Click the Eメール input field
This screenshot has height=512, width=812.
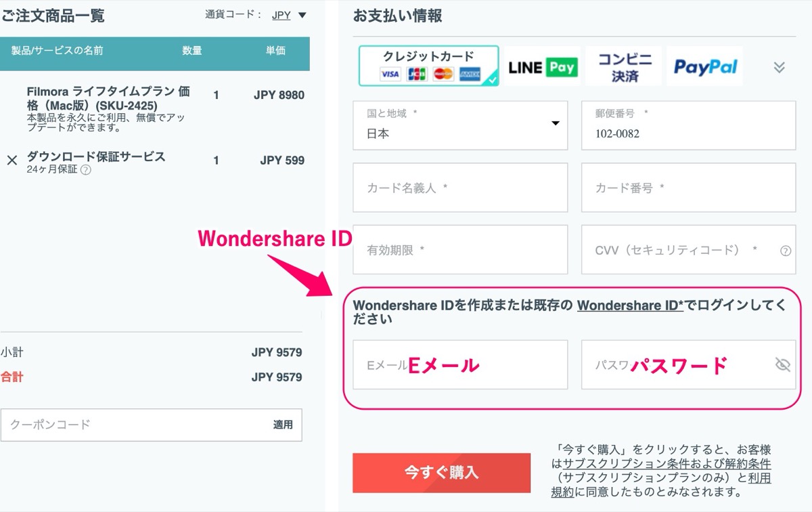pos(460,365)
